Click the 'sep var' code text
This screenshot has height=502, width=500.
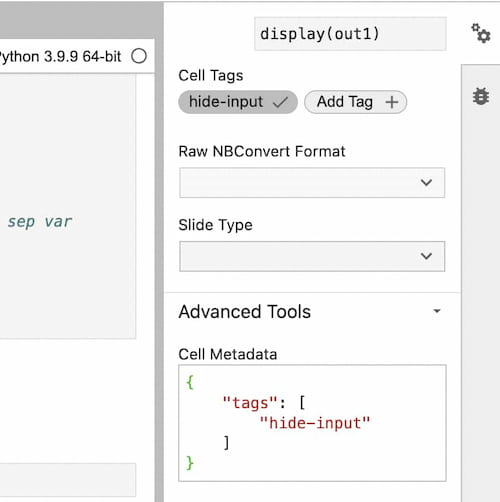click(39, 222)
